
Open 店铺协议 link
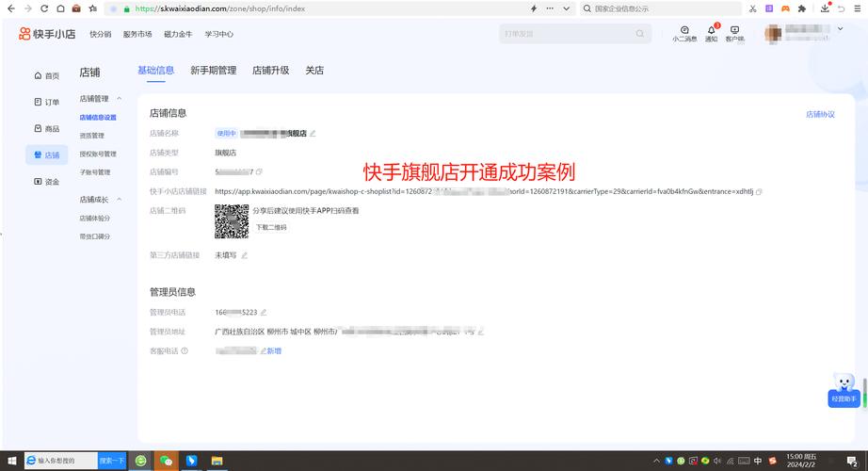click(x=820, y=114)
